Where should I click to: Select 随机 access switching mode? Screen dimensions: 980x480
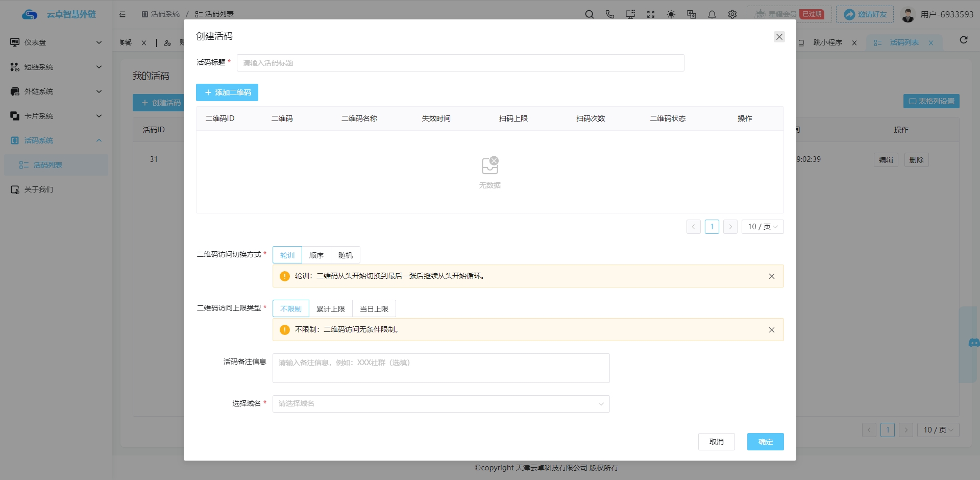[x=345, y=255]
